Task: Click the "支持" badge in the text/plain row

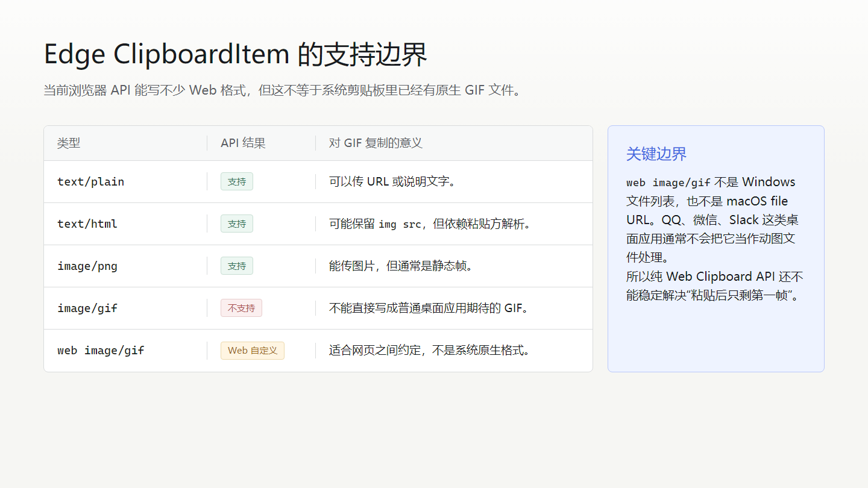Action: [237, 181]
